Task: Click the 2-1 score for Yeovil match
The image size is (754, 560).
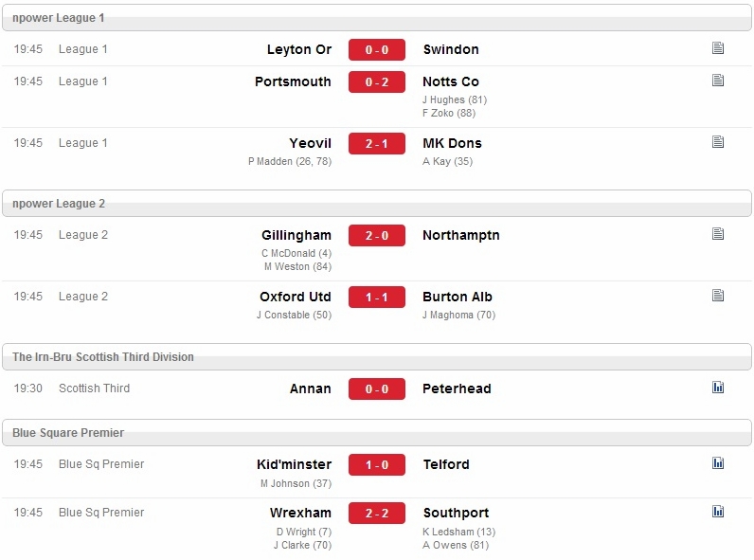Action: [376, 143]
